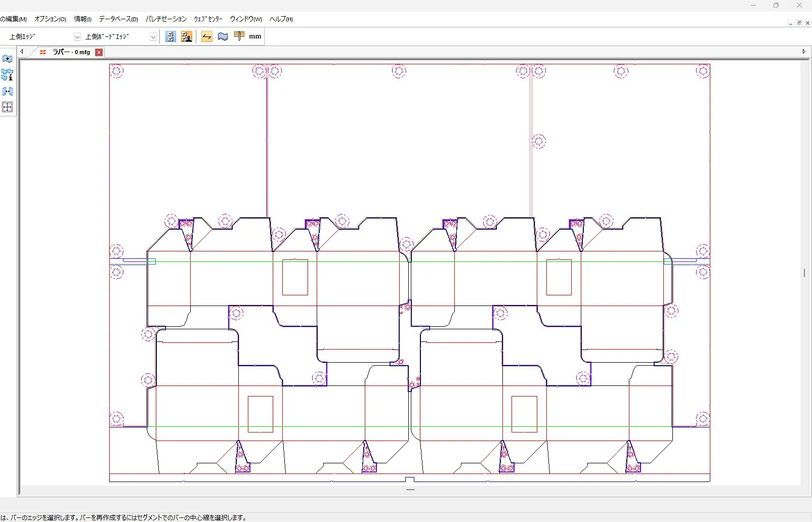
Task: Restore the inner document window
Action: 799,23
